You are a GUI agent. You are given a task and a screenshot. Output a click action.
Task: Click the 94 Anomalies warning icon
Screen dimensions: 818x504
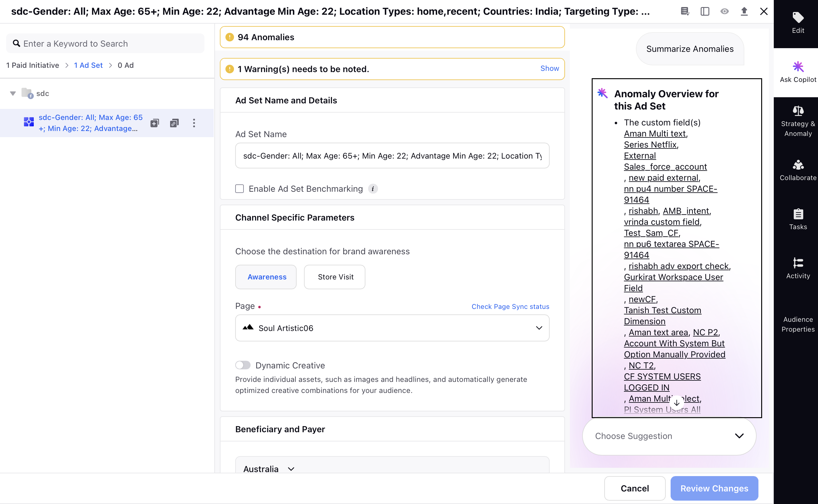click(x=229, y=37)
